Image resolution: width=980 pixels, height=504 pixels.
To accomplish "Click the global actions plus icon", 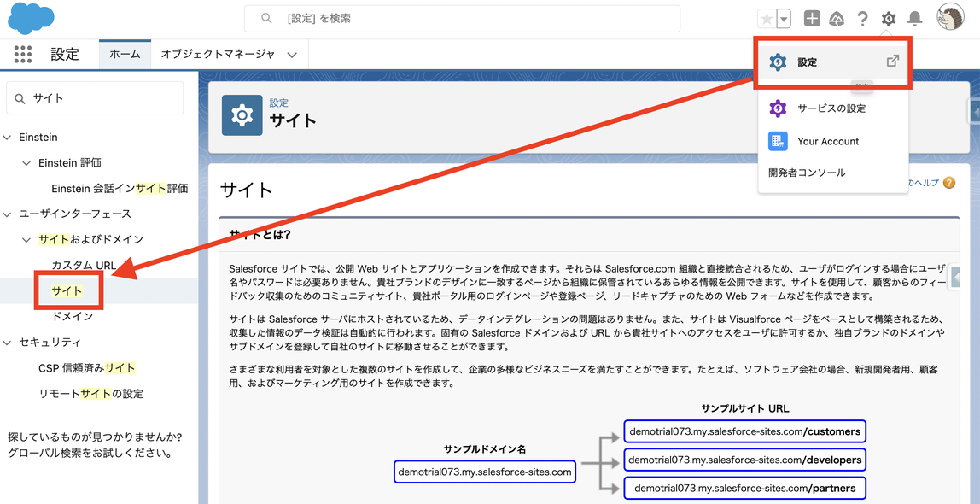I will pos(812,19).
